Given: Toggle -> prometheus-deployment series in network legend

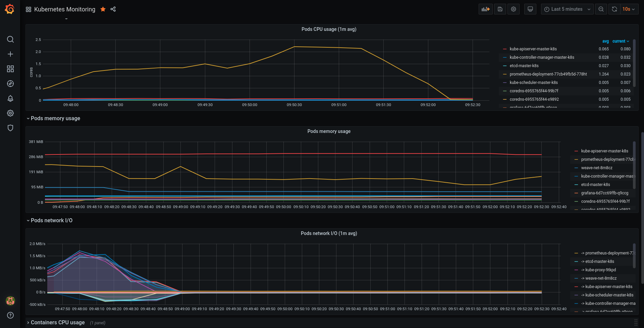Looking at the screenshot, I should click(x=608, y=253).
